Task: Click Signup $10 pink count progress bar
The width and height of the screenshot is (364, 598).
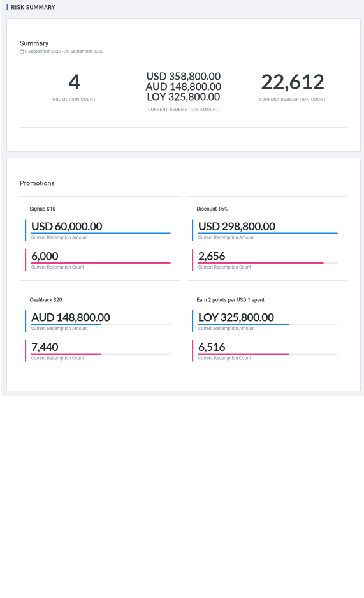Action: pos(101,263)
